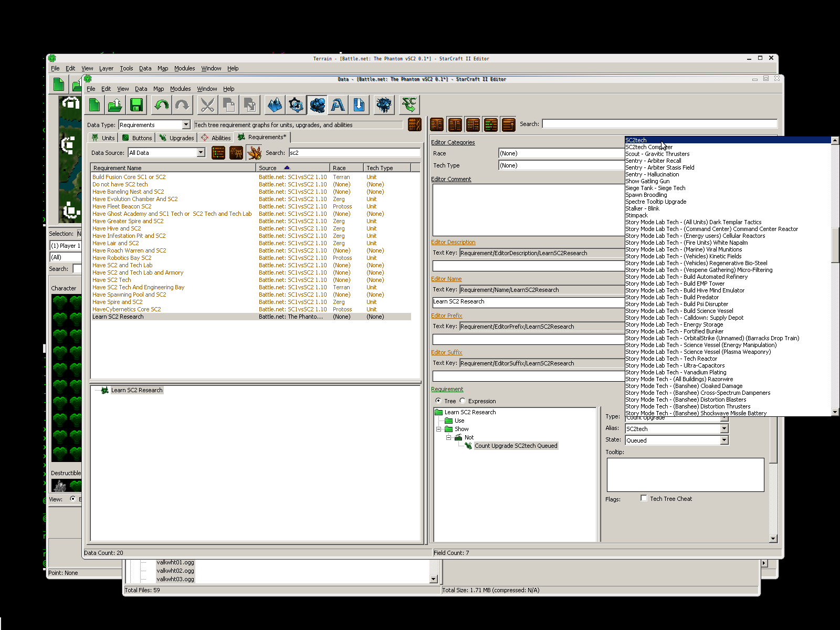Click the Import module blue arrow icon
The width and height of the screenshot is (840, 630).
click(x=359, y=106)
